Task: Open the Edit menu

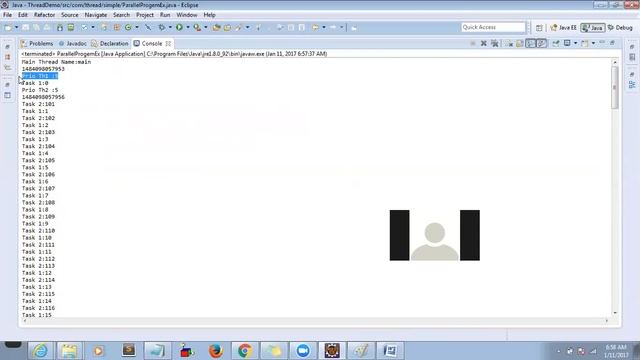Action: pyautogui.click(x=23, y=15)
